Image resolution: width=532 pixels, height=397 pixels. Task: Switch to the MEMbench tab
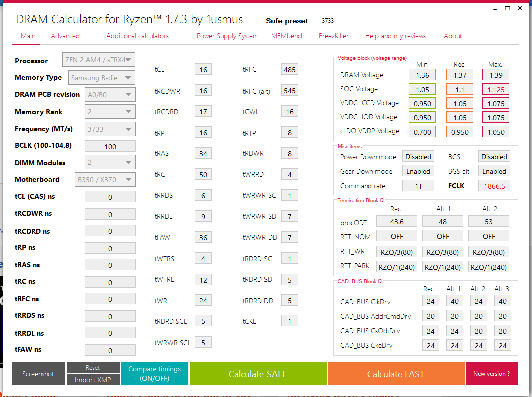(x=288, y=36)
